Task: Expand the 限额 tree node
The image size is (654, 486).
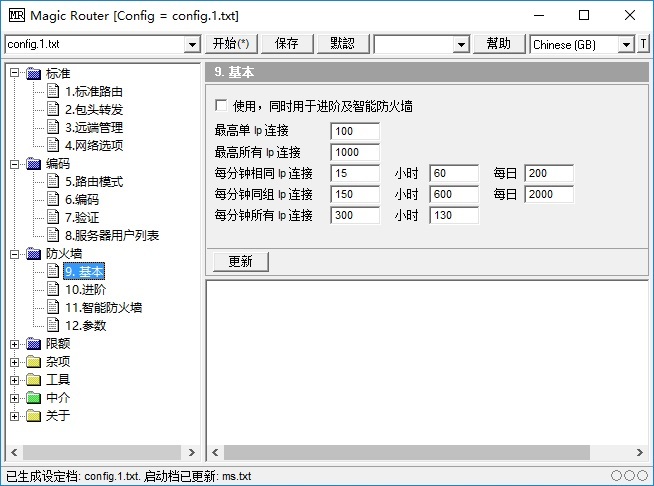Action: (15, 344)
